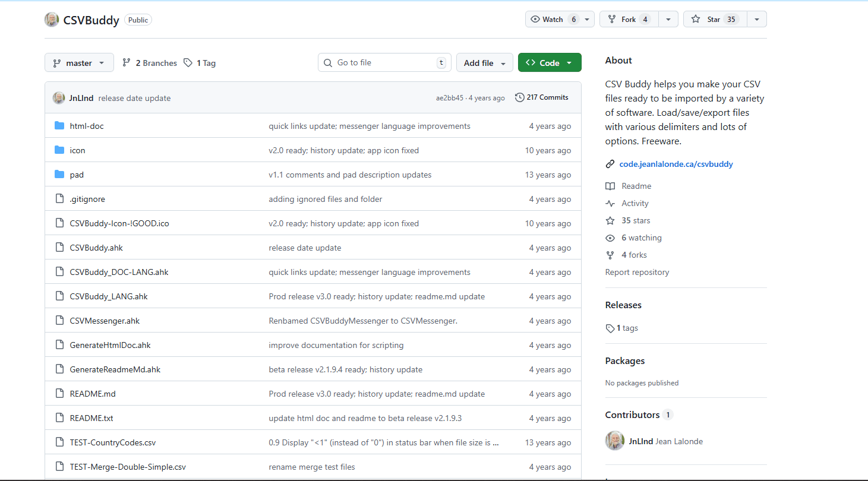The height and width of the screenshot is (481, 868).
Task: Click the CSVBuddy_LANG.ahk file icon
Action: 59,296
